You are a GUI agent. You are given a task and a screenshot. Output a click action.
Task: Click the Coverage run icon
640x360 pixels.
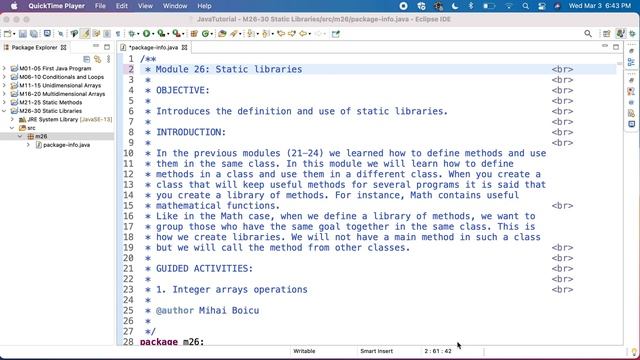(162, 34)
